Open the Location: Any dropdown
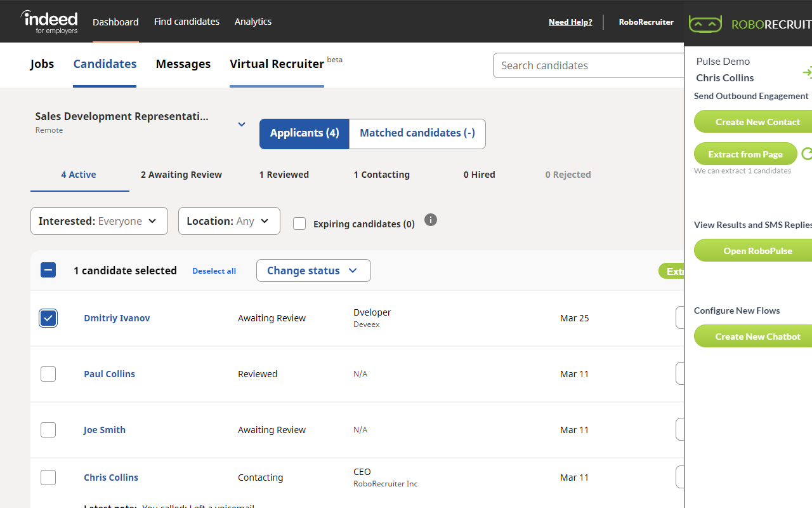Viewport: 812px width, 508px height. tap(229, 221)
